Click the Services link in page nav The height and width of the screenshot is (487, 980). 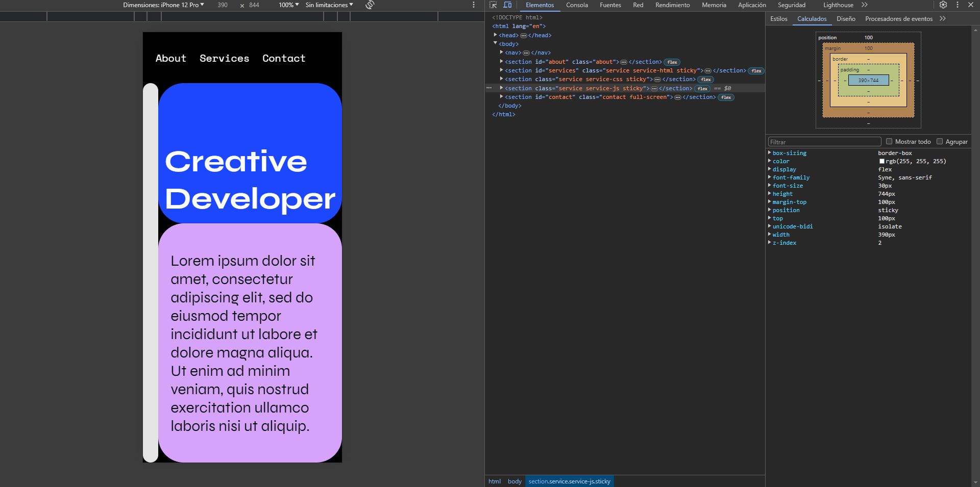tap(224, 59)
